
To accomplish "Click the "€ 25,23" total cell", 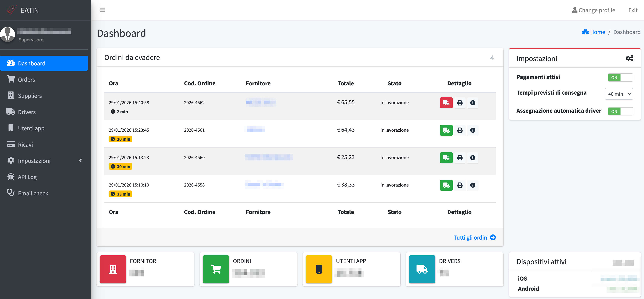I will [346, 157].
